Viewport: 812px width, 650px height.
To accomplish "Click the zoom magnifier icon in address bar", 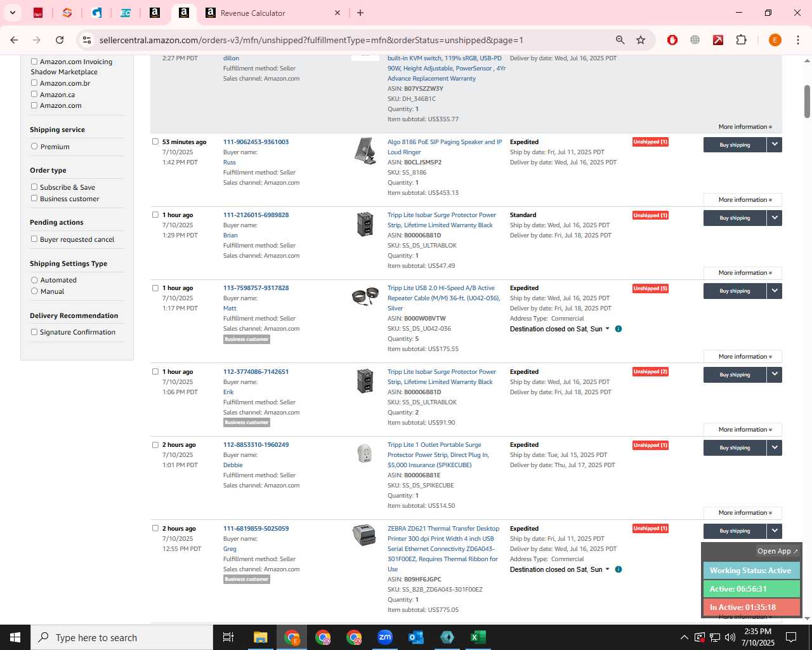I will coord(620,40).
